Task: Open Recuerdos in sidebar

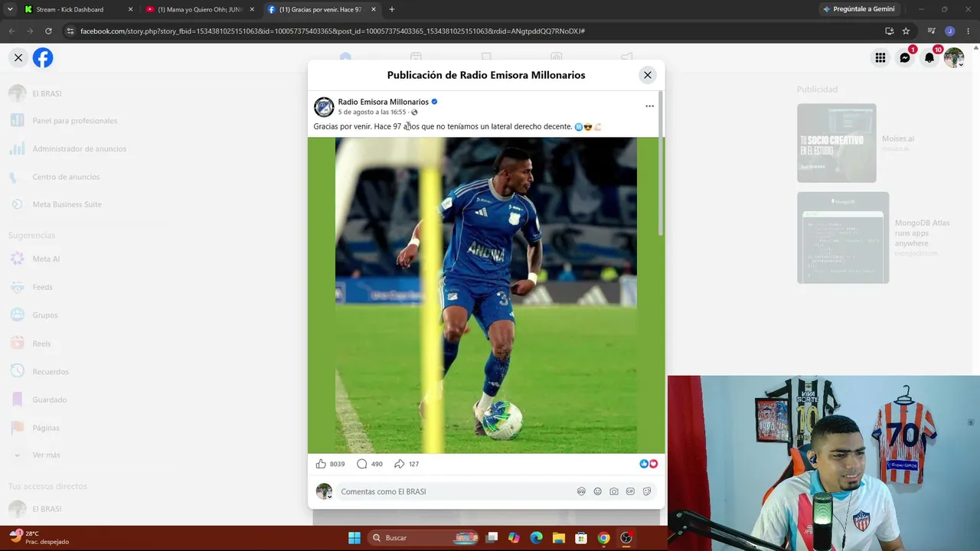Action: coord(51,372)
